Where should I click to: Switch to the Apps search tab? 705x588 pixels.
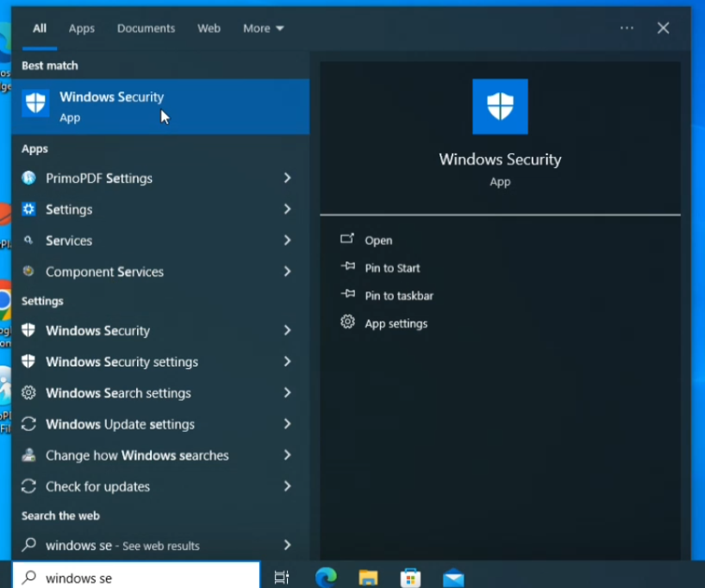[x=81, y=28]
